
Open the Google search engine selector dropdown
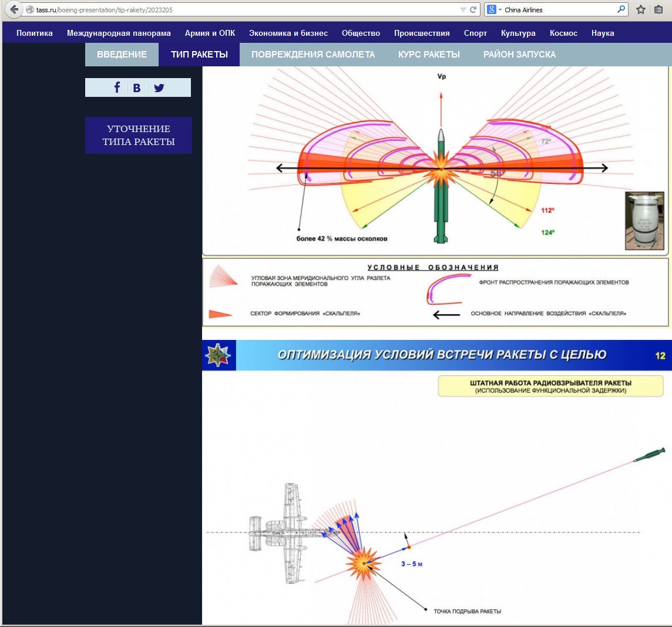pos(494,10)
